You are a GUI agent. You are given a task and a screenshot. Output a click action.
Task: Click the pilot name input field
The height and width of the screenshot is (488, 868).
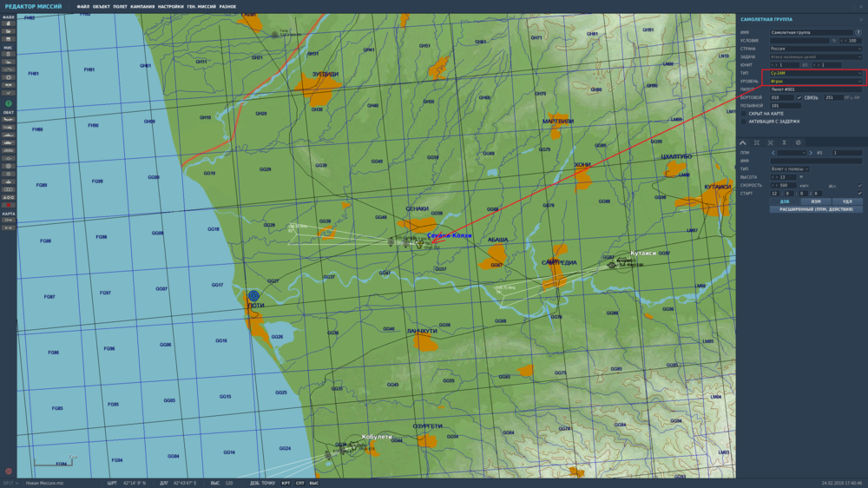pyautogui.click(x=815, y=89)
